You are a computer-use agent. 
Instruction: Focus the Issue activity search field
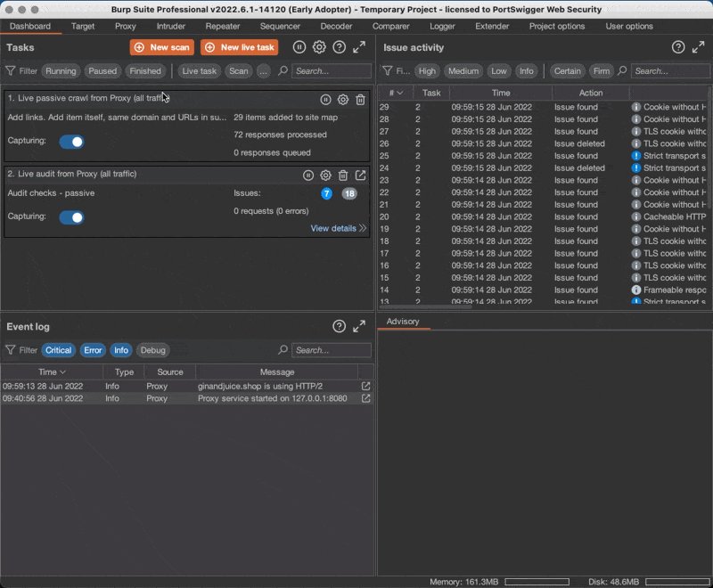670,71
